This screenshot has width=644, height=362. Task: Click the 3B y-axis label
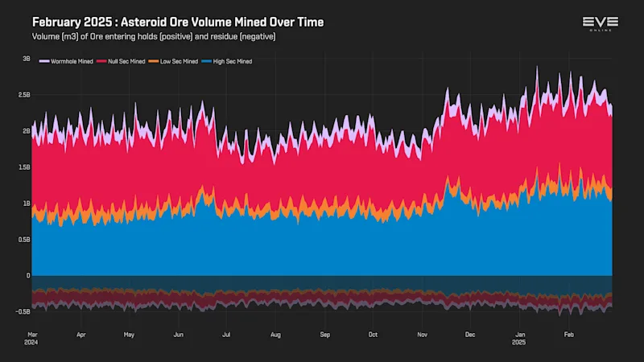click(x=27, y=59)
